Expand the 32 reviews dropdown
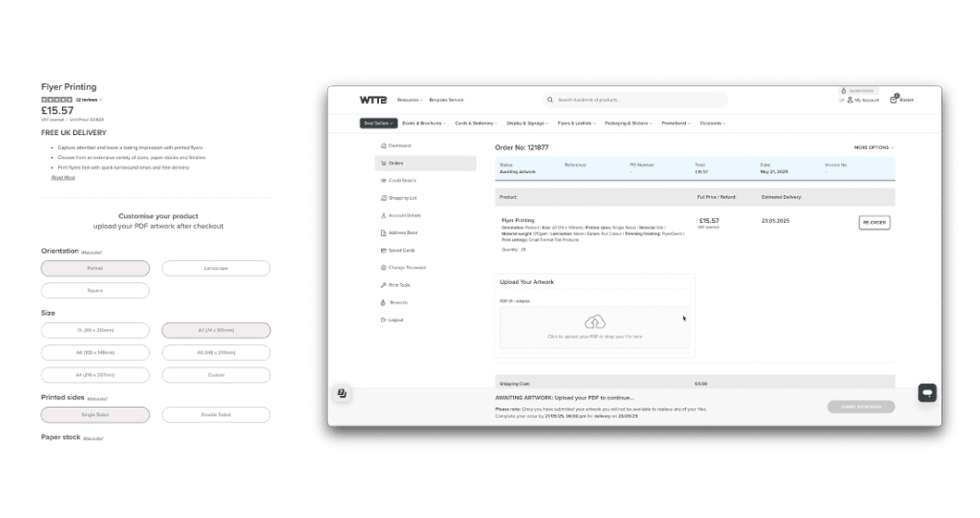 click(89, 100)
